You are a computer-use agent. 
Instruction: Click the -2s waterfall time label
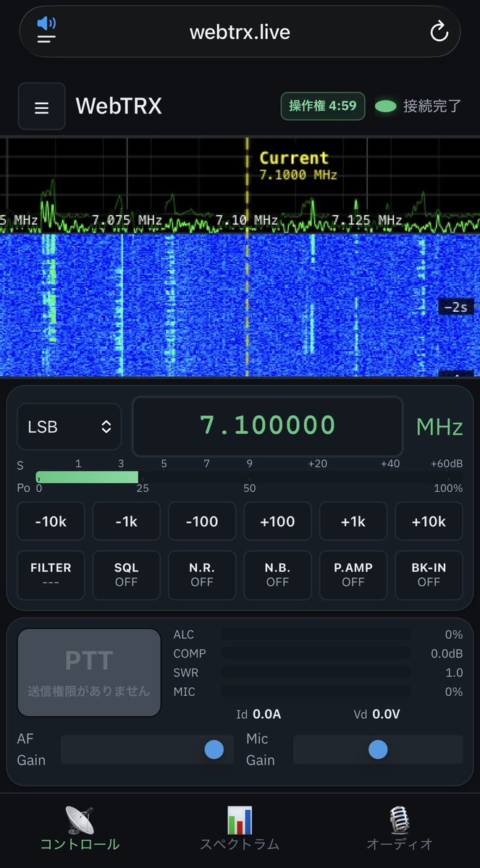[456, 307]
